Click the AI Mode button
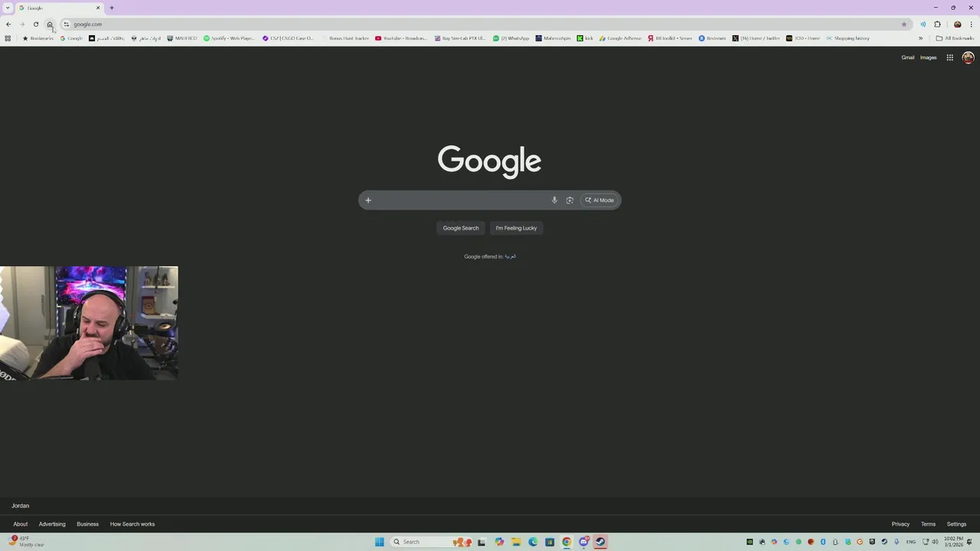The height and width of the screenshot is (551, 980). tap(599, 201)
